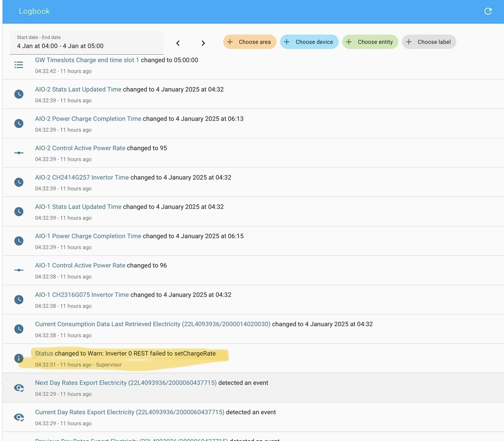Open the Choose label filter chip
Viewport: 504px width, 441px height.
pos(429,42)
